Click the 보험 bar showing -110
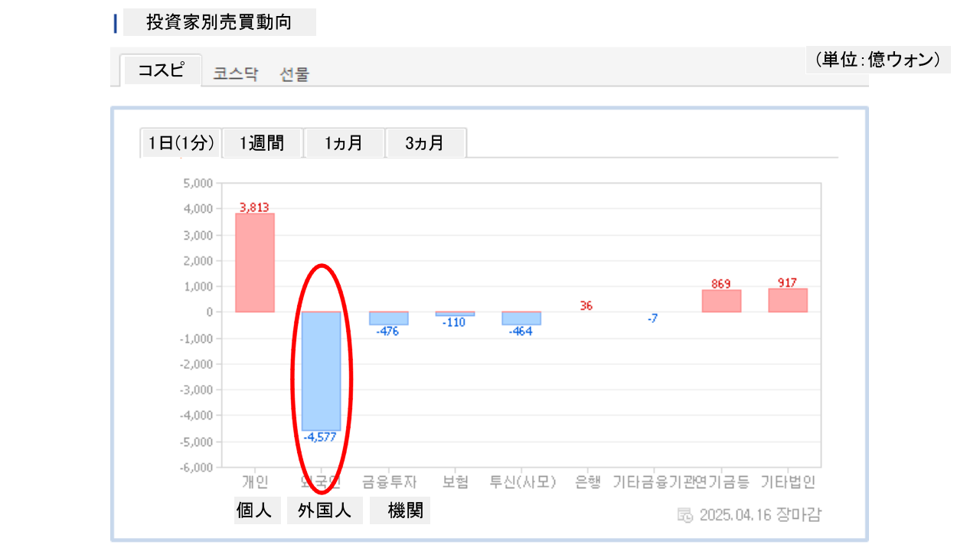980x551 pixels. click(455, 314)
